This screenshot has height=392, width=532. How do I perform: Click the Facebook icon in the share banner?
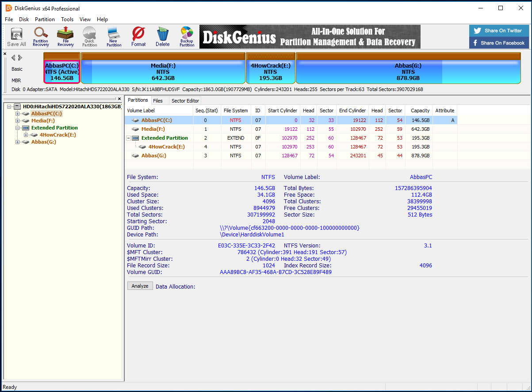(475, 43)
